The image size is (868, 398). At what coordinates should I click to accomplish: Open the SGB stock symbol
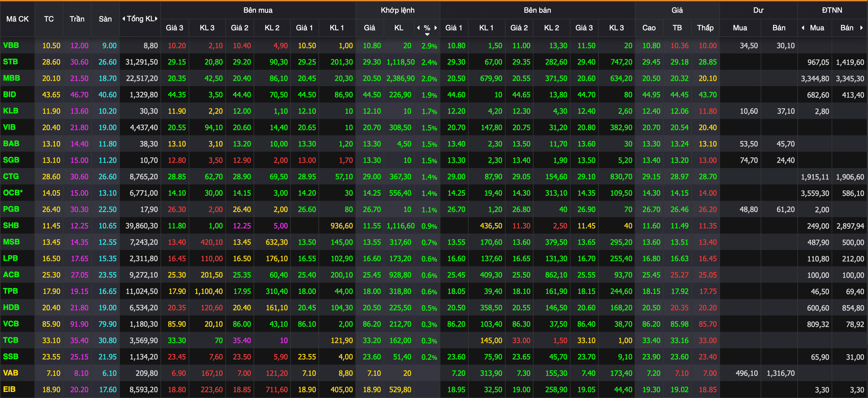pyautogui.click(x=11, y=160)
